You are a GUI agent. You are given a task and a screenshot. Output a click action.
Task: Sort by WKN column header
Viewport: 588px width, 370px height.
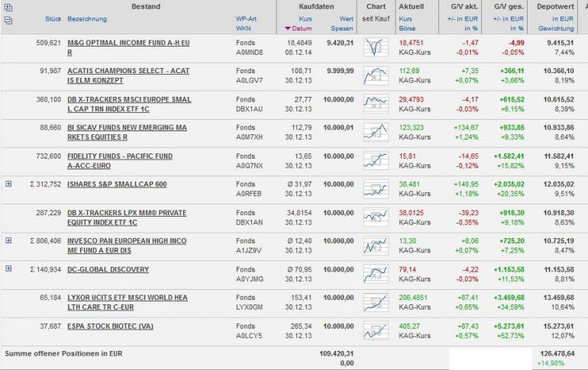[x=244, y=28]
